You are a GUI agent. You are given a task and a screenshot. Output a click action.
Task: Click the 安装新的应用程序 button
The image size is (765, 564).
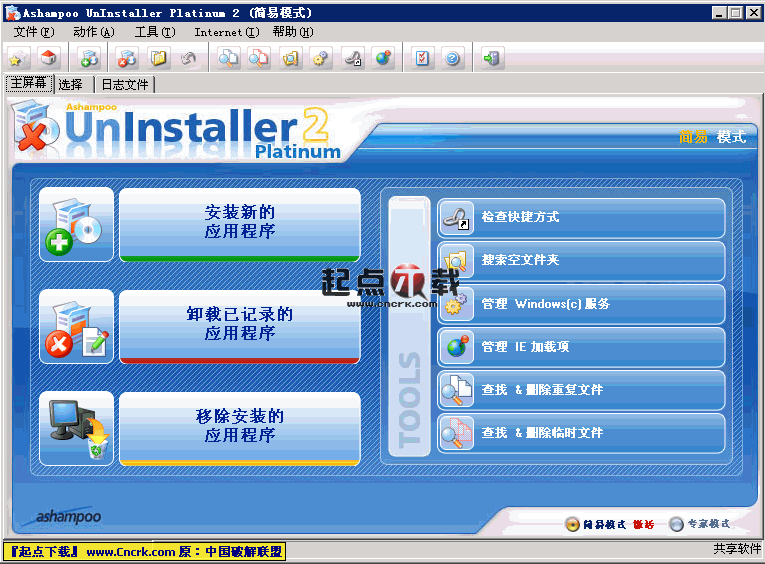pos(240,225)
